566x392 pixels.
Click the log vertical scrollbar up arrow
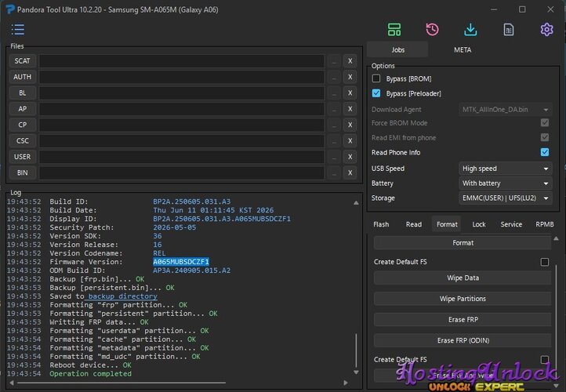coord(356,203)
